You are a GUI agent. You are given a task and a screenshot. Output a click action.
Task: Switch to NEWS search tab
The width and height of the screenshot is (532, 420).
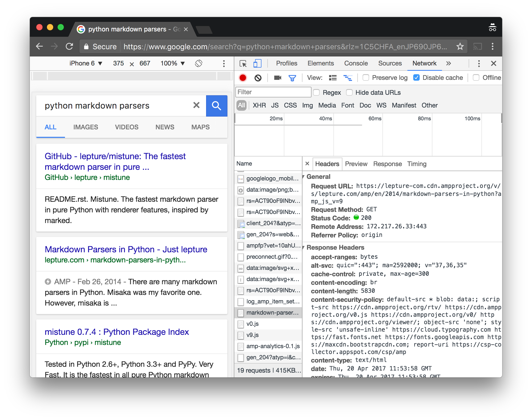165,127
